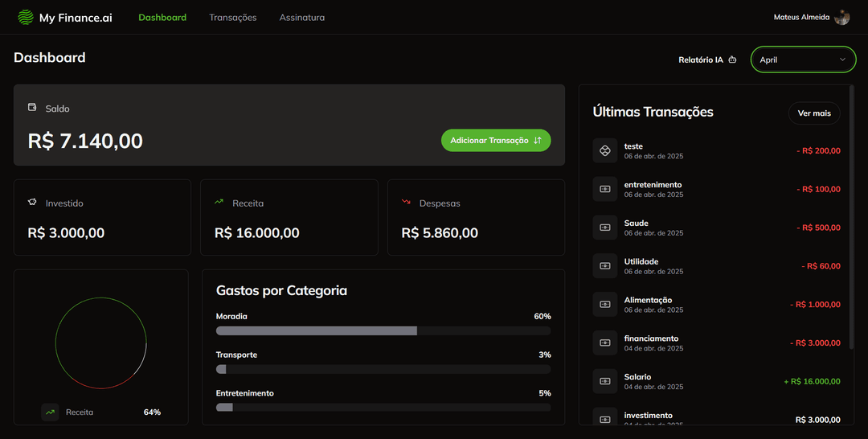Click the green trending-up icon beside Receita card

(x=219, y=202)
